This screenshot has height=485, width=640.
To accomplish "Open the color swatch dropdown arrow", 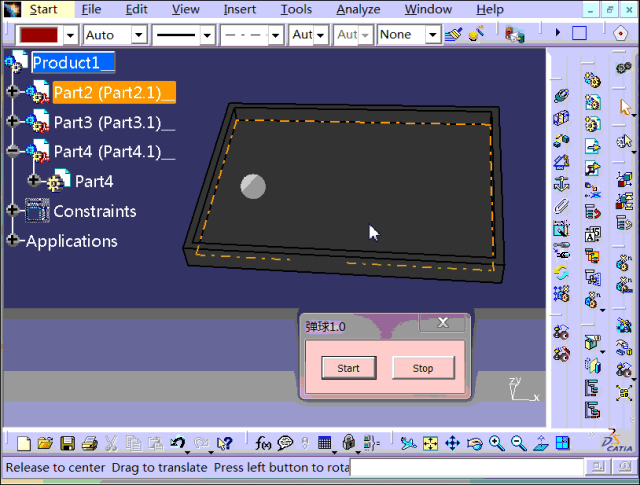I will (71, 35).
